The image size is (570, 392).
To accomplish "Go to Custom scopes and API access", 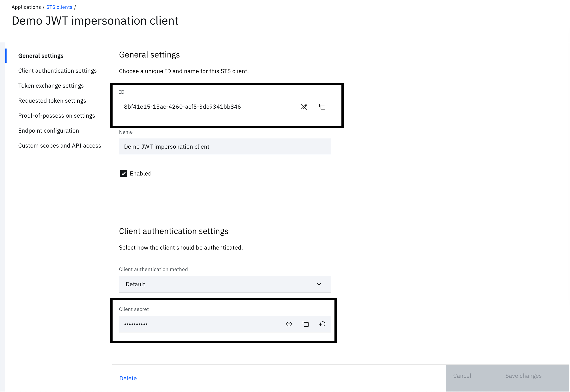I will [59, 146].
